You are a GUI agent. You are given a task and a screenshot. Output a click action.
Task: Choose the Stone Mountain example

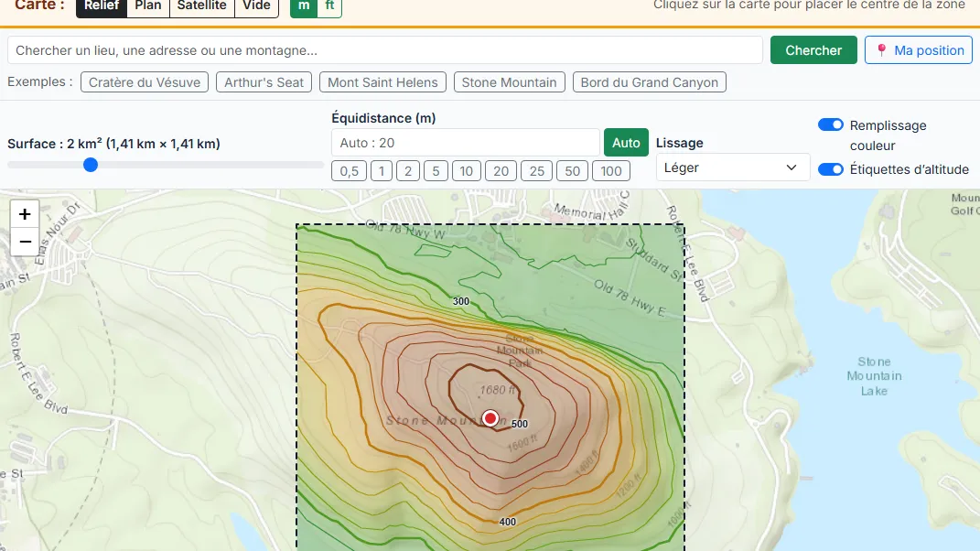point(510,82)
